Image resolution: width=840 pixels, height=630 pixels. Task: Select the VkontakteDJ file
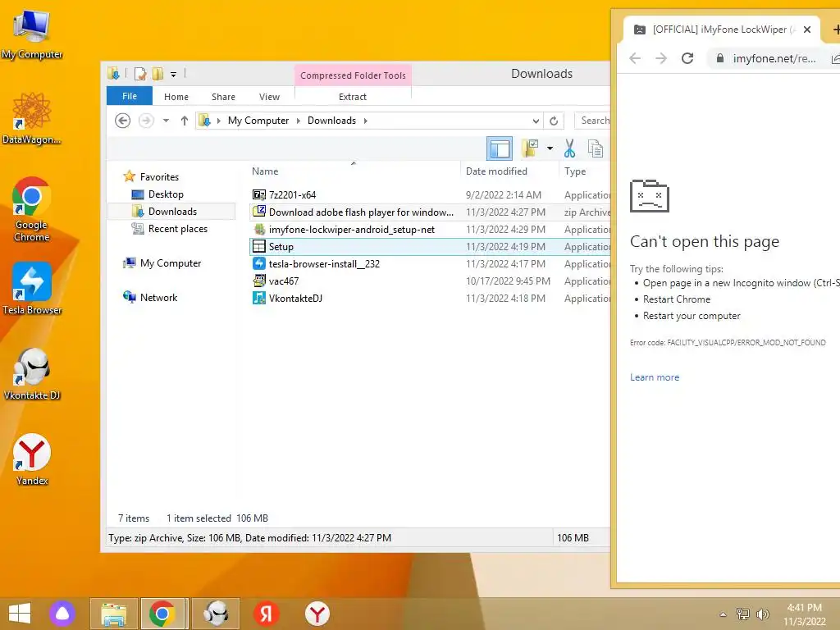tap(430, 298)
